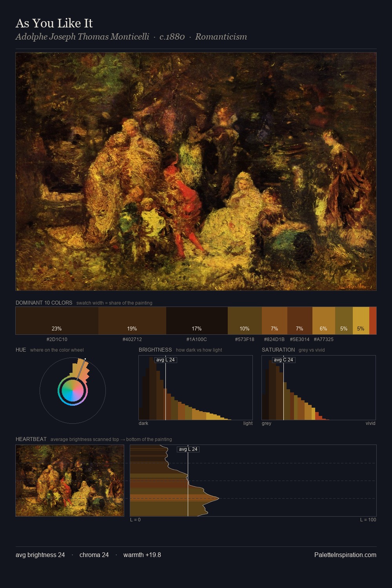Click the "L = 100" axis label
This screenshot has width=392, height=588.
(368, 520)
